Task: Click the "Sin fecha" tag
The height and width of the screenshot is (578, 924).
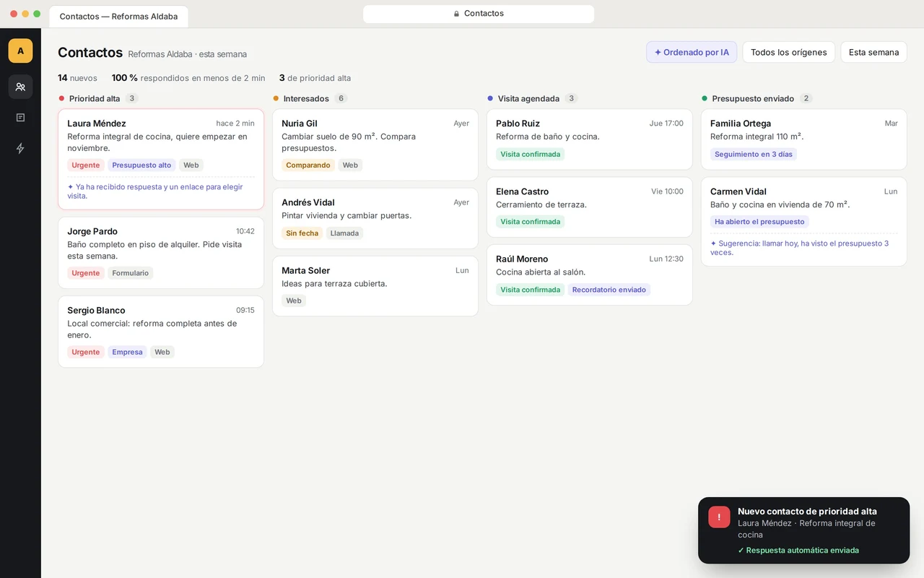Action: click(x=302, y=233)
